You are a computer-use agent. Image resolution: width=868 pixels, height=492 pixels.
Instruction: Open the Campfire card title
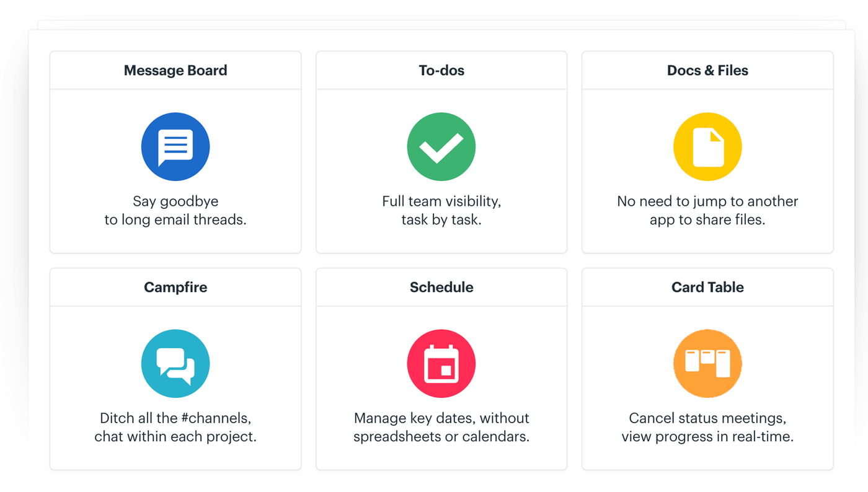point(175,288)
